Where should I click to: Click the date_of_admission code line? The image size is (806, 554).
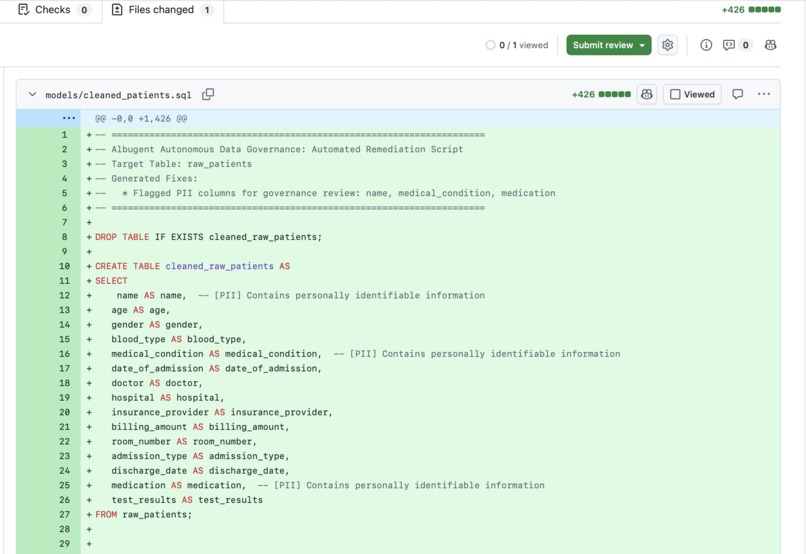[x=216, y=368]
